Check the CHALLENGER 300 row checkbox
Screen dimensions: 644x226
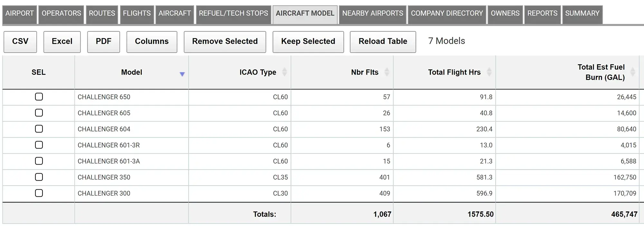39,193
